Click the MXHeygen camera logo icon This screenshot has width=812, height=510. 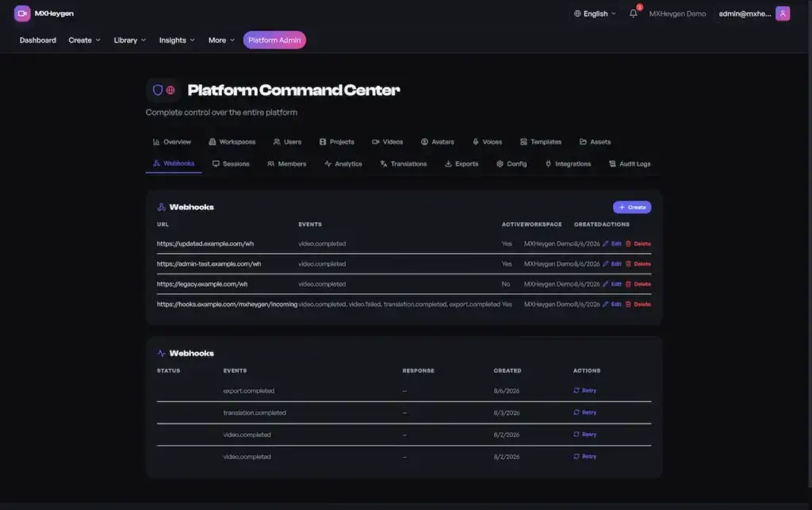[x=21, y=13]
